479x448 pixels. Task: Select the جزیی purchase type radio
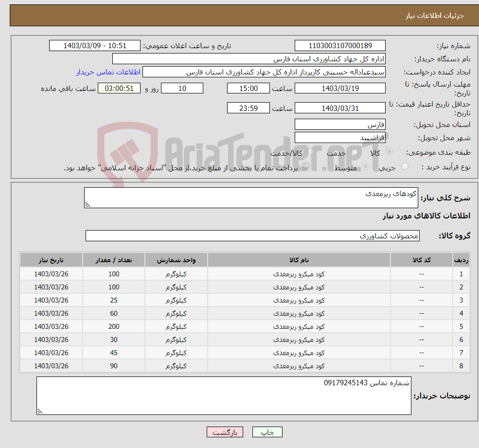click(405, 166)
